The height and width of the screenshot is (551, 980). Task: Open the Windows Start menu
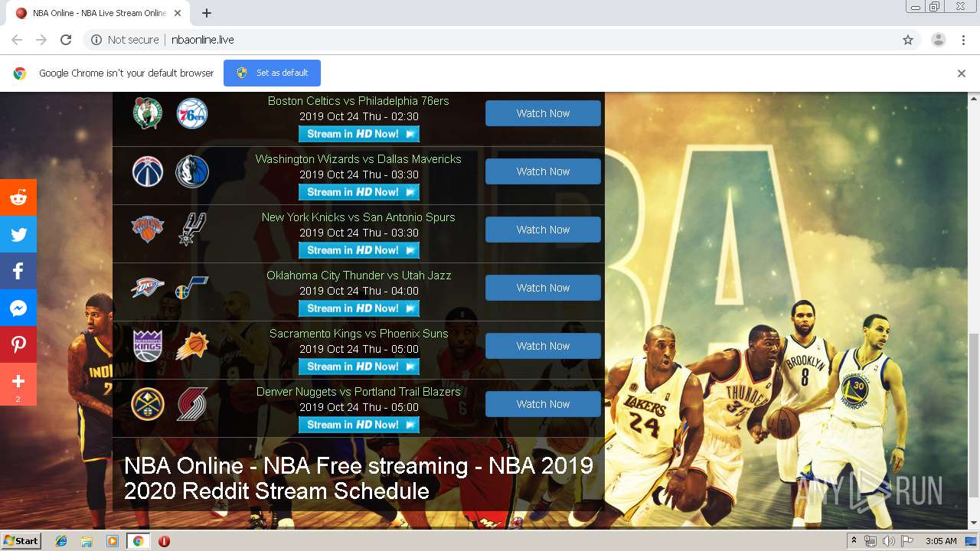point(21,541)
